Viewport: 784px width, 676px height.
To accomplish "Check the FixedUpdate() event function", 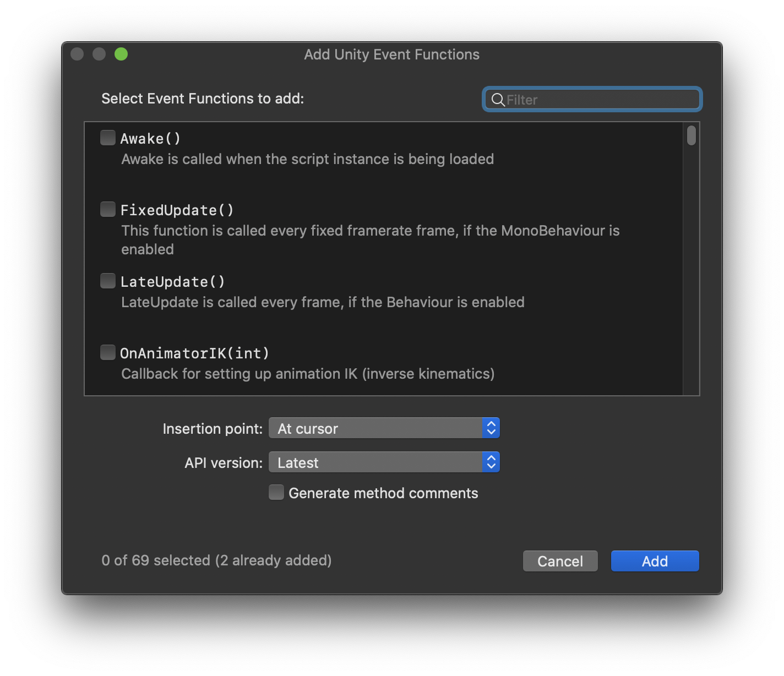I will pos(108,209).
